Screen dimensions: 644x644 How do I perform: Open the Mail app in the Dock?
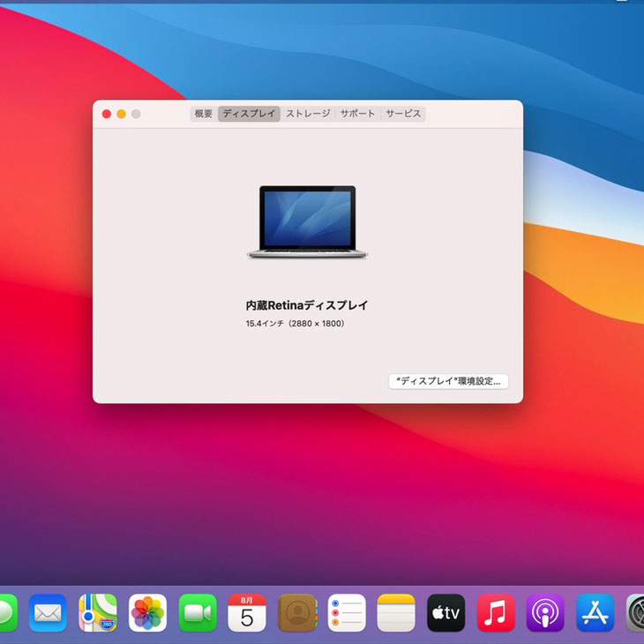(48, 612)
